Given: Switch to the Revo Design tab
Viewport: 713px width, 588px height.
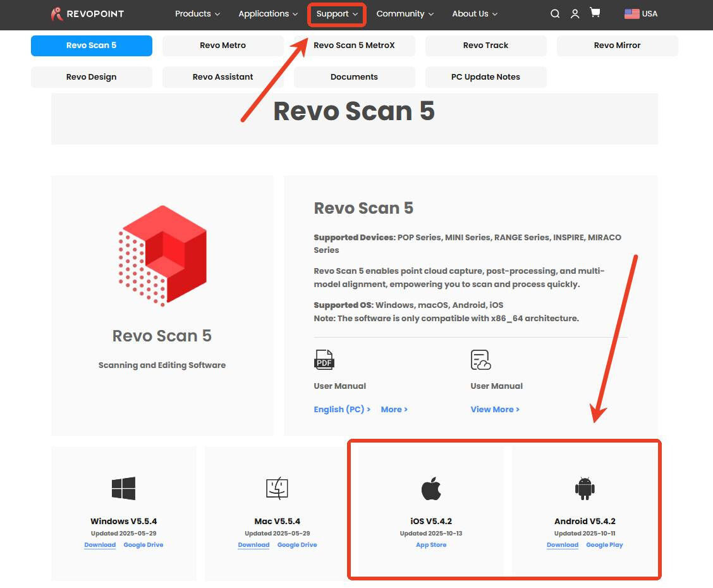Looking at the screenshot, I should click(92, 77).
